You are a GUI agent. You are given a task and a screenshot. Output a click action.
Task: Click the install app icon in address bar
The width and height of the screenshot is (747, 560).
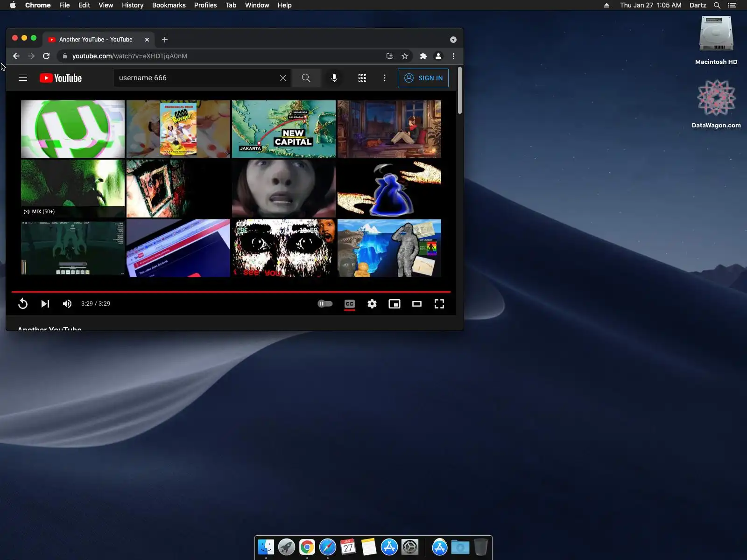click(x=390, y=56)
